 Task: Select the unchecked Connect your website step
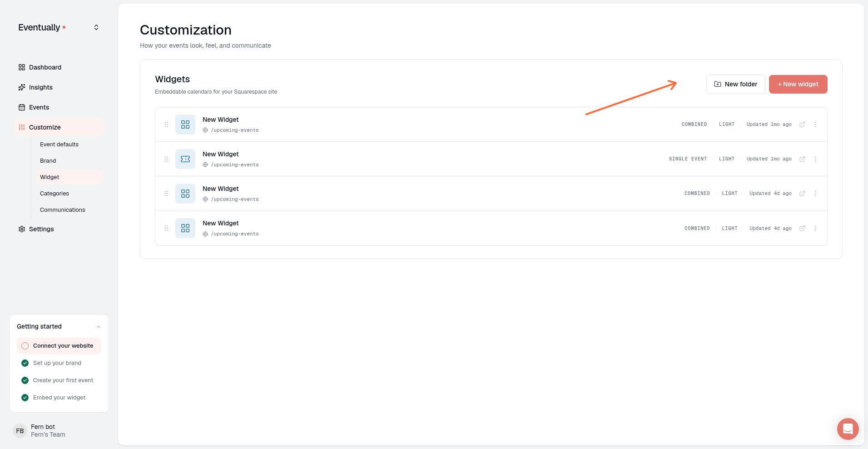(59, 346)
